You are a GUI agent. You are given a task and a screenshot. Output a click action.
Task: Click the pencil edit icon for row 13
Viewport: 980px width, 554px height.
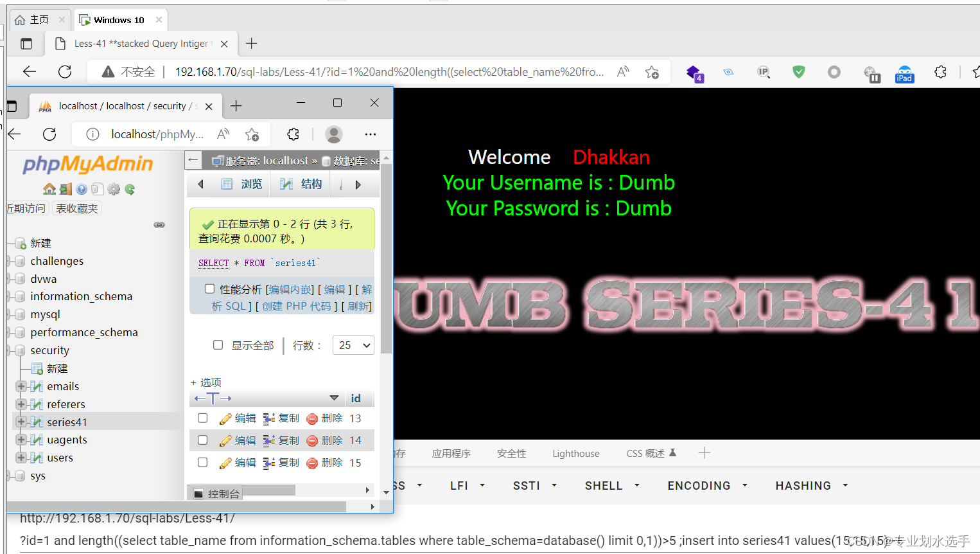point(225,418)
